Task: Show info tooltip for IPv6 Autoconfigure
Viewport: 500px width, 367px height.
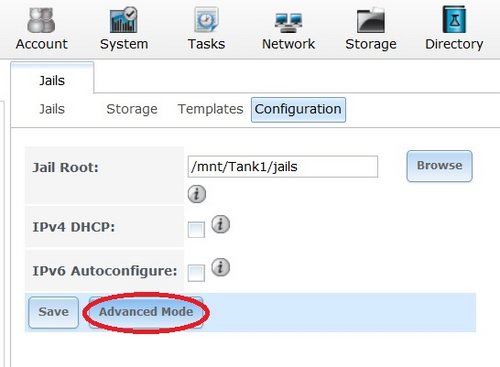Action: [x=220, y=267]
